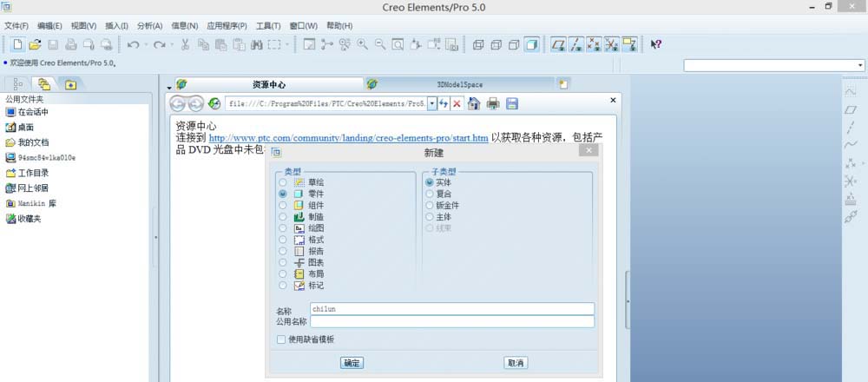The width and height of the screenshot is (868, 382).
Task: Click the Redo arrow icon
Action: pos(160,45)
